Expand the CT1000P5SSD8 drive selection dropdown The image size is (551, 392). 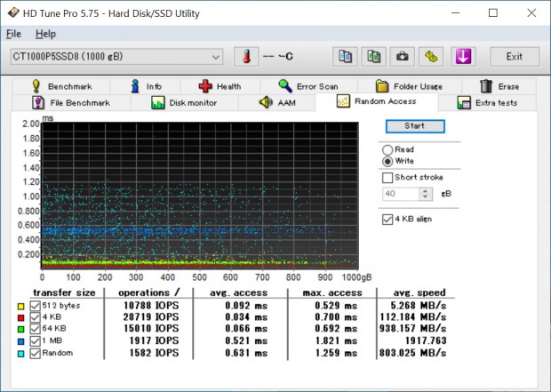point(214,57)
